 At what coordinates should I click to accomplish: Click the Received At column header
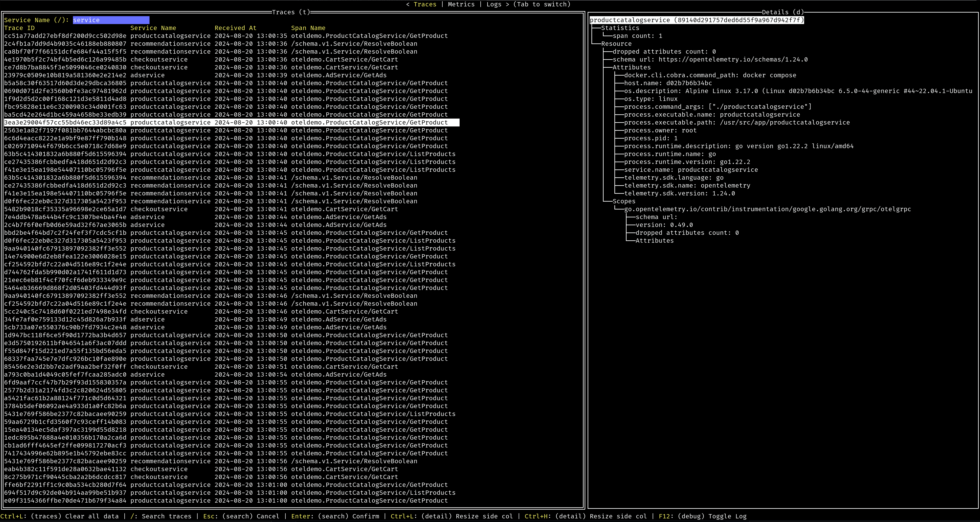coord(235,28)
